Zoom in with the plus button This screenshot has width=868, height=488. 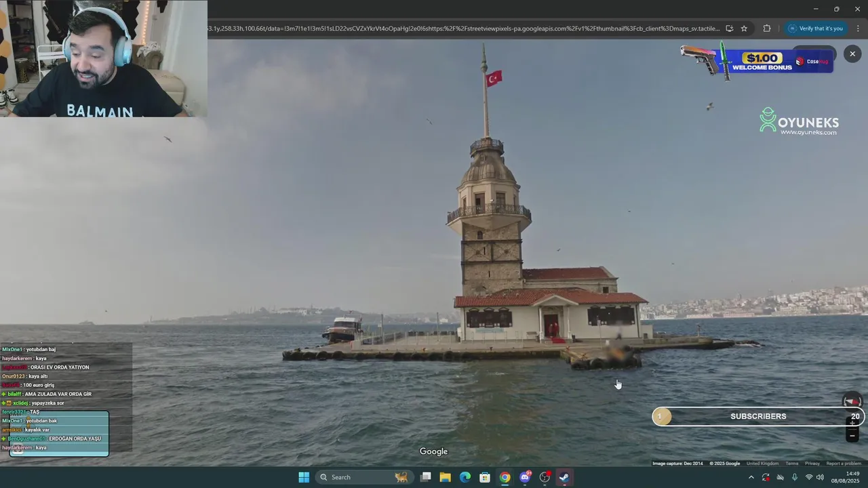852,422
